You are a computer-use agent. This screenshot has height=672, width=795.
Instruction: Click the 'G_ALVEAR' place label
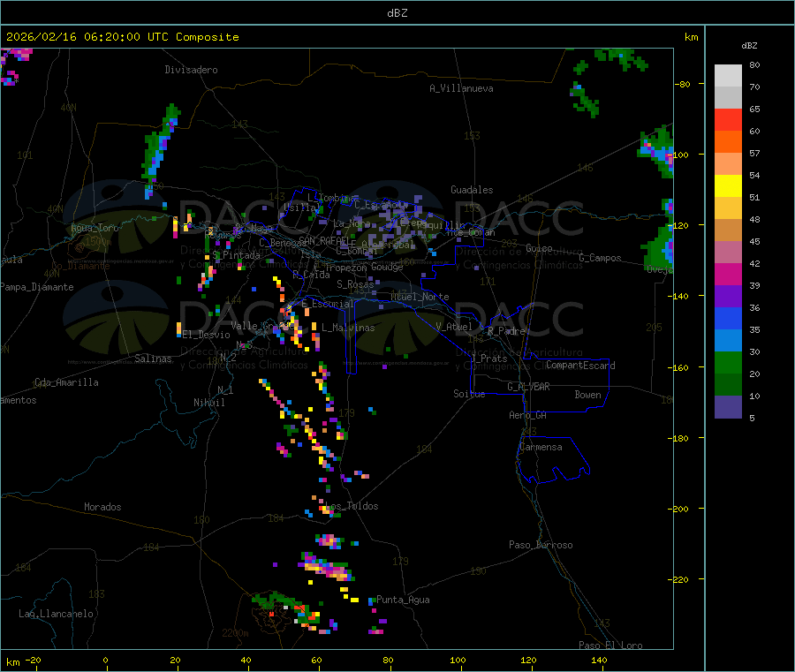[x=528, y=387]
